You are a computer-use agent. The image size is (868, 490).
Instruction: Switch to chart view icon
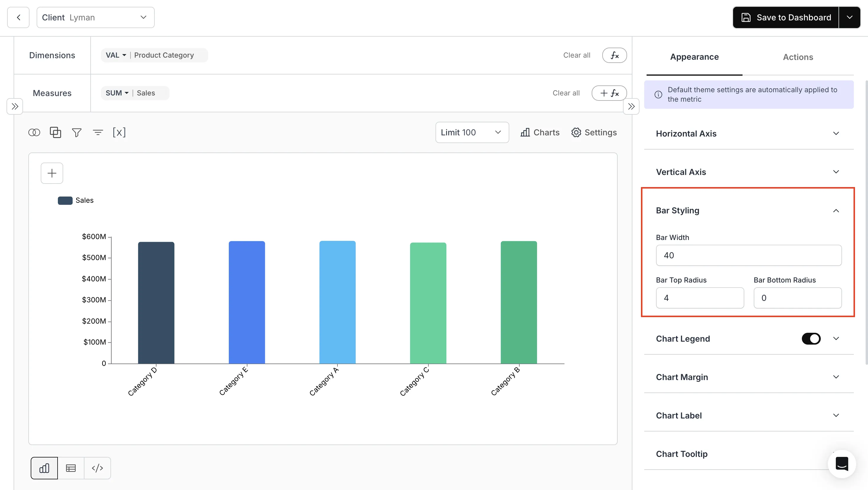click(x=44, y=468)
